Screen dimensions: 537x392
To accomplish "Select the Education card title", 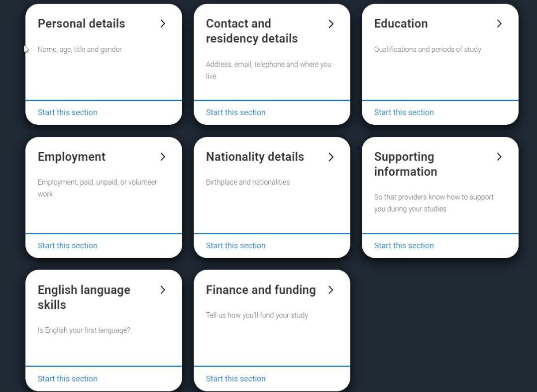I will click(401, 23).
